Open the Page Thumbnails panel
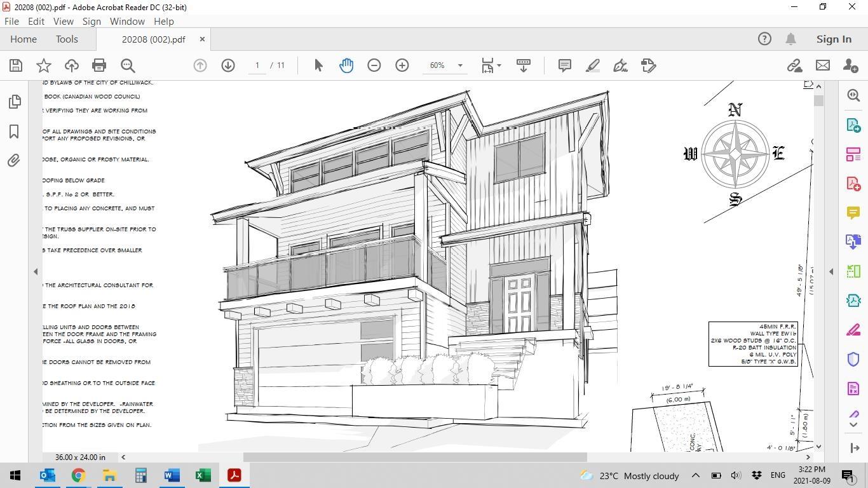 click(x=15, y=102)
